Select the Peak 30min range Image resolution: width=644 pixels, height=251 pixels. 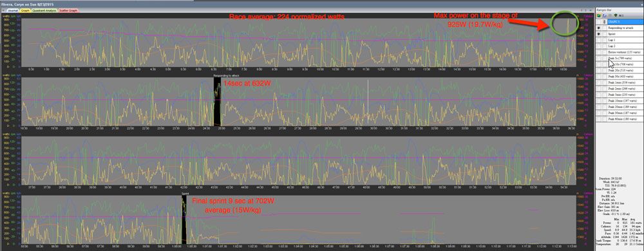point(625,113)
